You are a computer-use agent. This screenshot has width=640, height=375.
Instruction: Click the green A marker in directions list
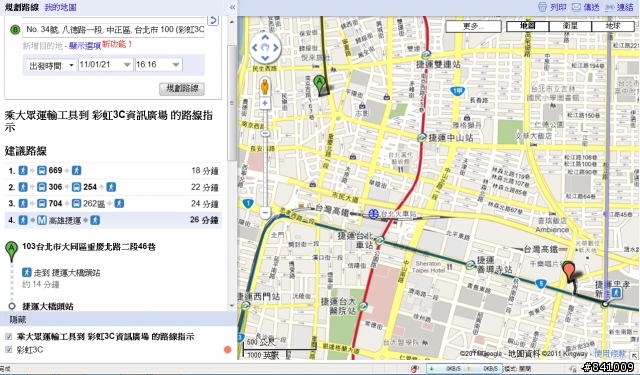(x=11, y=251)
